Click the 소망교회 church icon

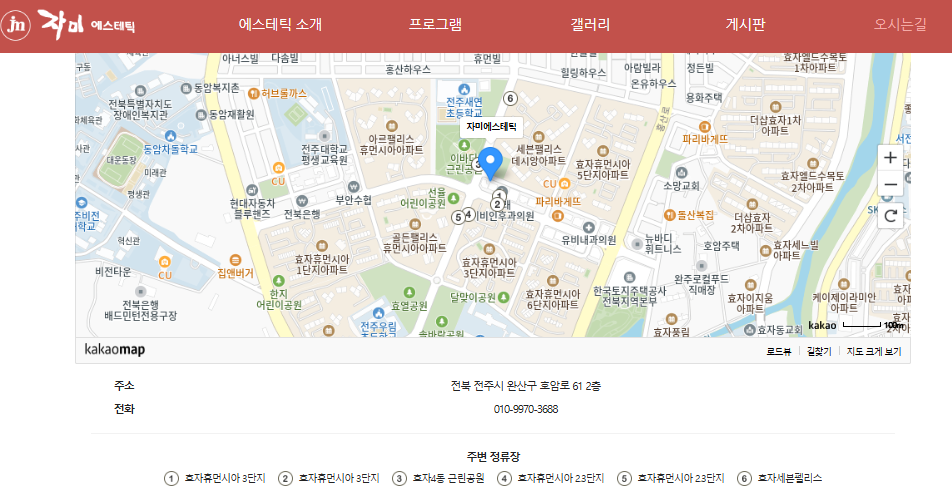pos(681,173)
